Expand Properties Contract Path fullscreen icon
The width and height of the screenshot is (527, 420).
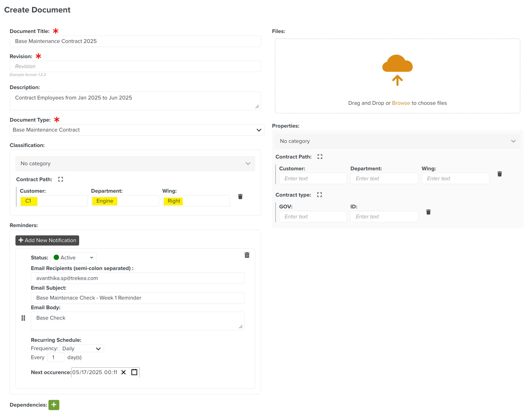(320, 157)
